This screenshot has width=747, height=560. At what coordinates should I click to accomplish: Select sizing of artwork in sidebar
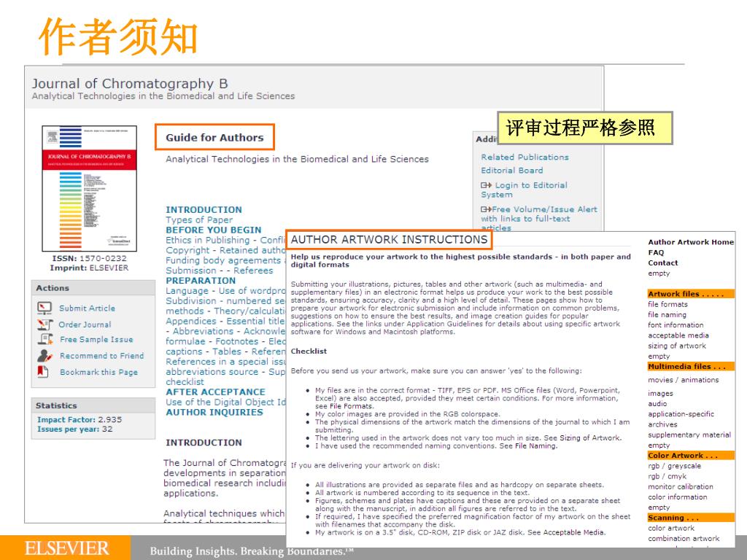pyautogui.click(x=676, y=346)
